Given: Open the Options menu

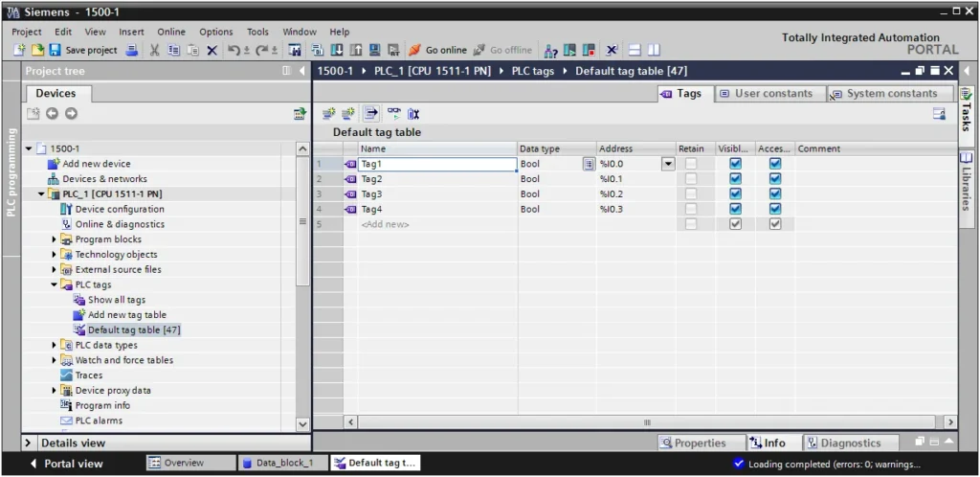Looking at the screenshot, I should (215, 32).
